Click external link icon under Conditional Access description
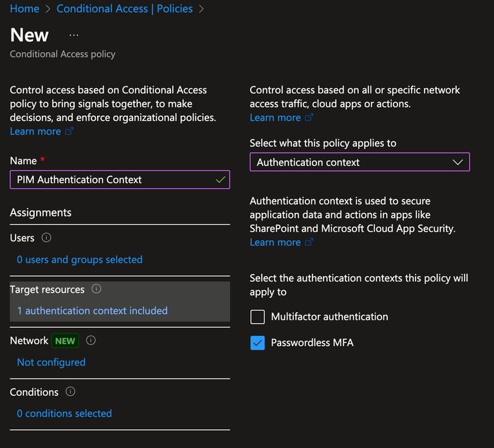Screen dimensions: 494x448 click(x=69, y=131)
